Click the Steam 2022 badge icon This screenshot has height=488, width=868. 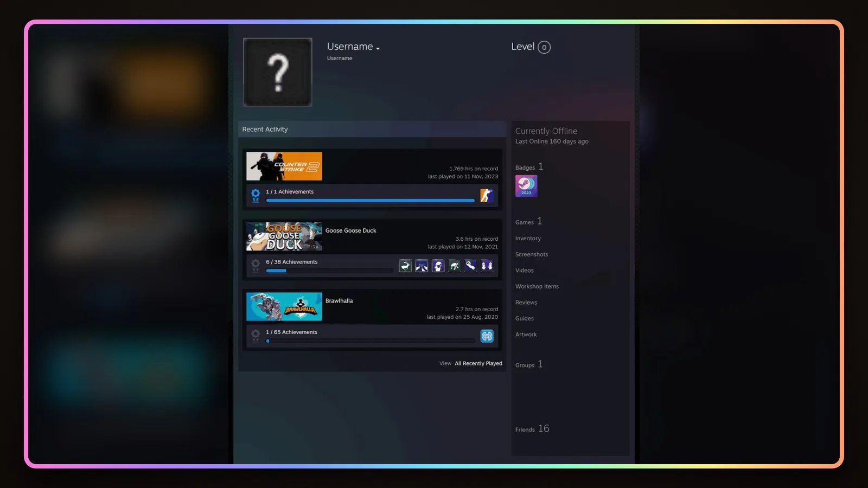526,186
